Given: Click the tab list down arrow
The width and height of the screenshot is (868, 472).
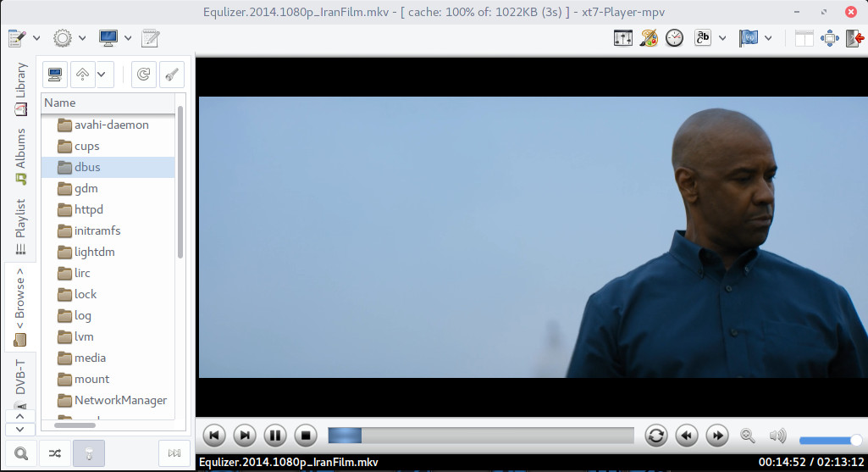Looking at the screenshot, I should tap(20, 430).
